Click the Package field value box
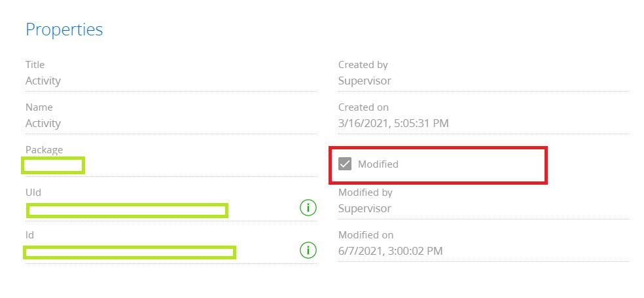 (54, 165)
